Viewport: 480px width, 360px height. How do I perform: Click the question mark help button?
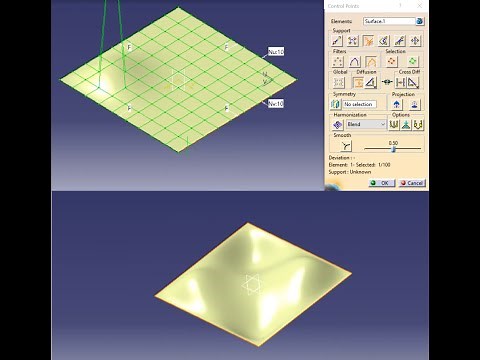click(x=400, y=6)
